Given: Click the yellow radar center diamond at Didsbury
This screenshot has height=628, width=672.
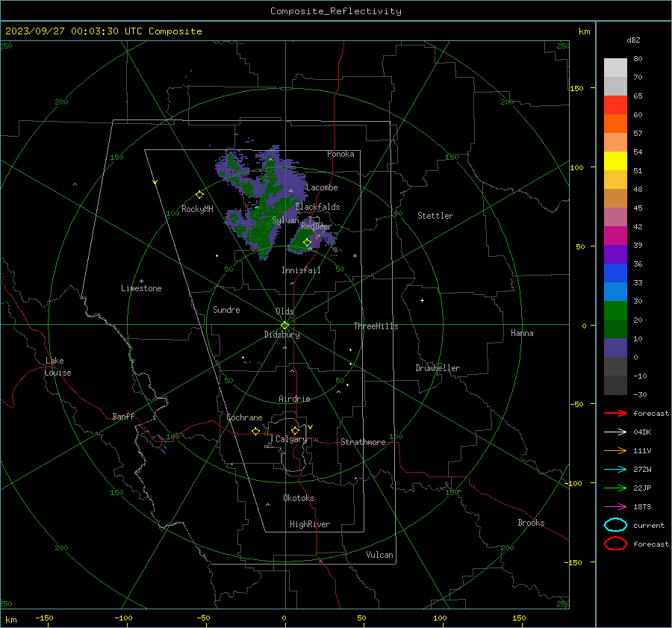Looking at the screenshot, I should pos(284,326).
